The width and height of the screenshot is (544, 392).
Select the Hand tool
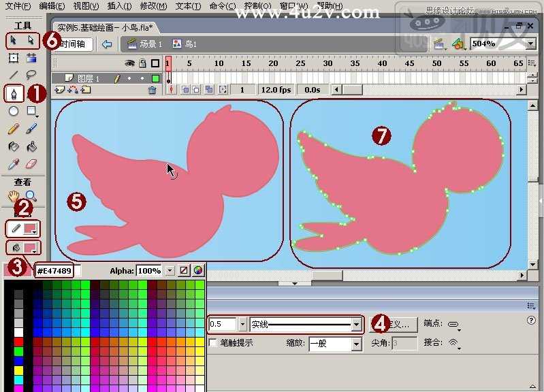(x=13, y=196)
